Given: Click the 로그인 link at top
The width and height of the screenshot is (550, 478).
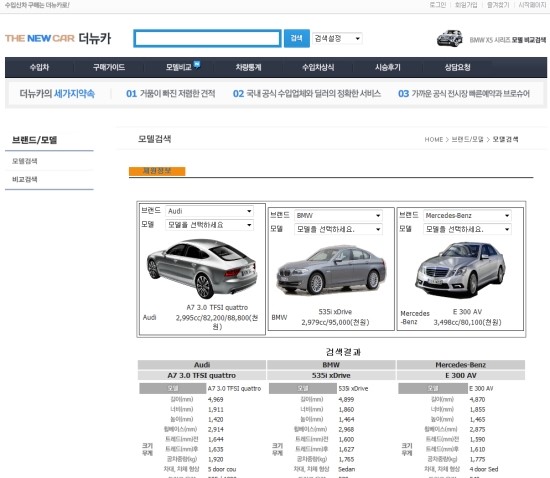Looking at the screenshot, I should pos(438,5).
